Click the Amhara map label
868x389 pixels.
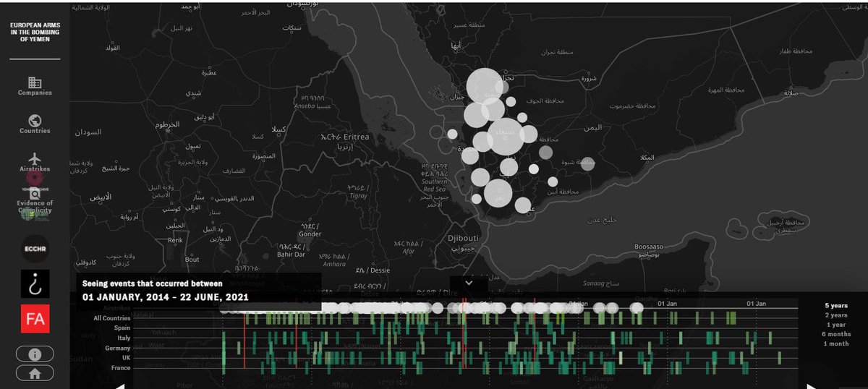(335, 260)
